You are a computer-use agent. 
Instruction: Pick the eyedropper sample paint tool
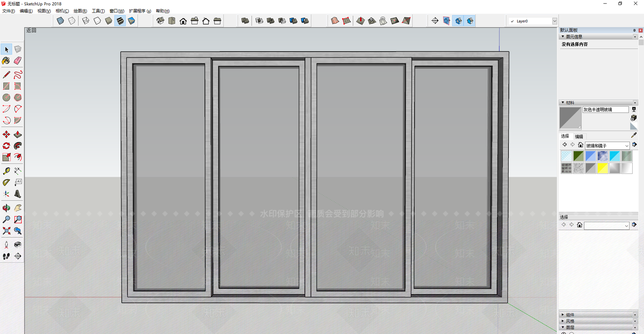click(634, 135)
